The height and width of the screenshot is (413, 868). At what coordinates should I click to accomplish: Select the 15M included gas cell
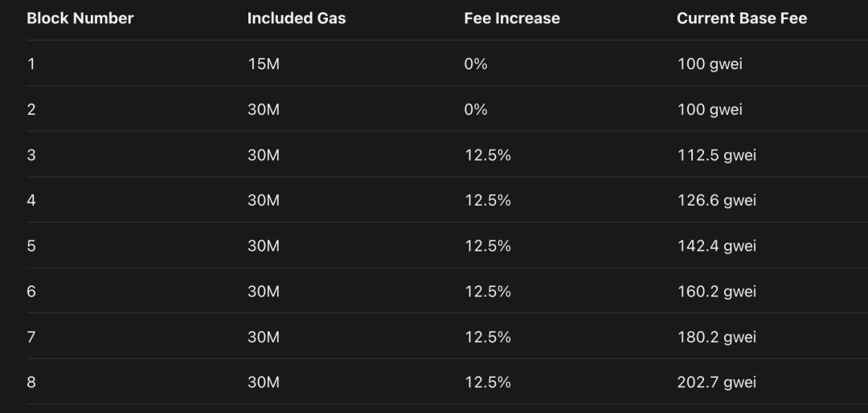[x=264, y=64]
